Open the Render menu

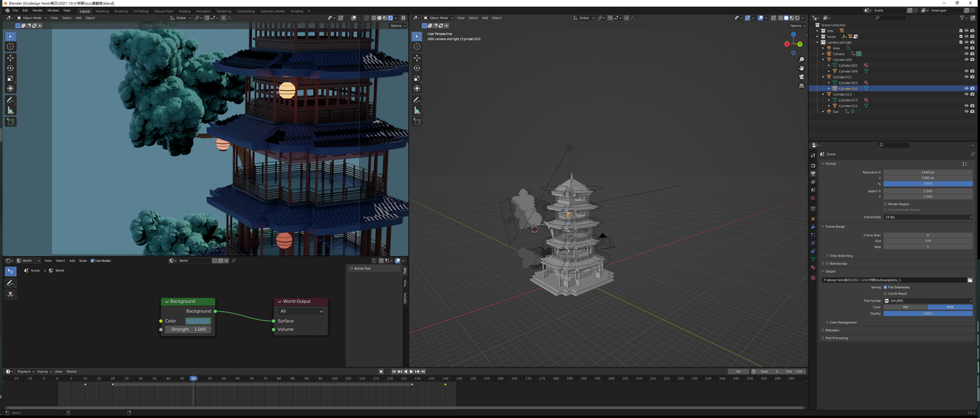point(38,10)
